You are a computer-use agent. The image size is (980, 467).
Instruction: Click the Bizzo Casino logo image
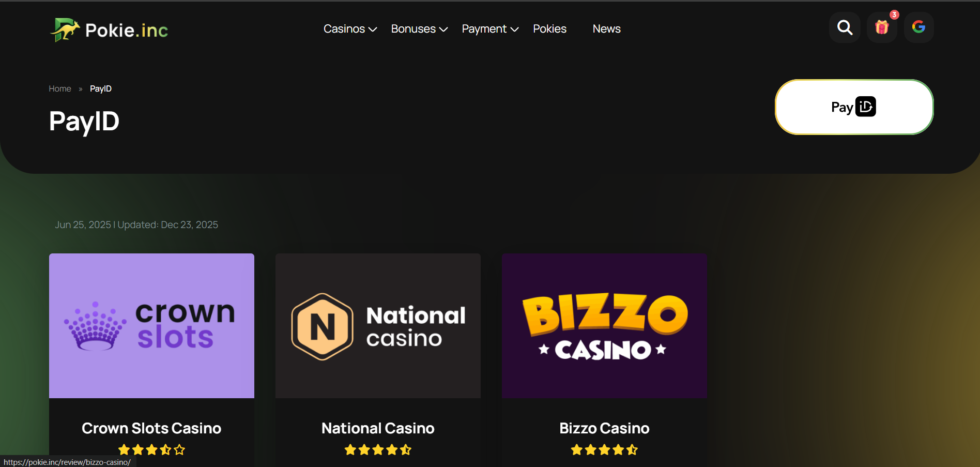point(604,326)
